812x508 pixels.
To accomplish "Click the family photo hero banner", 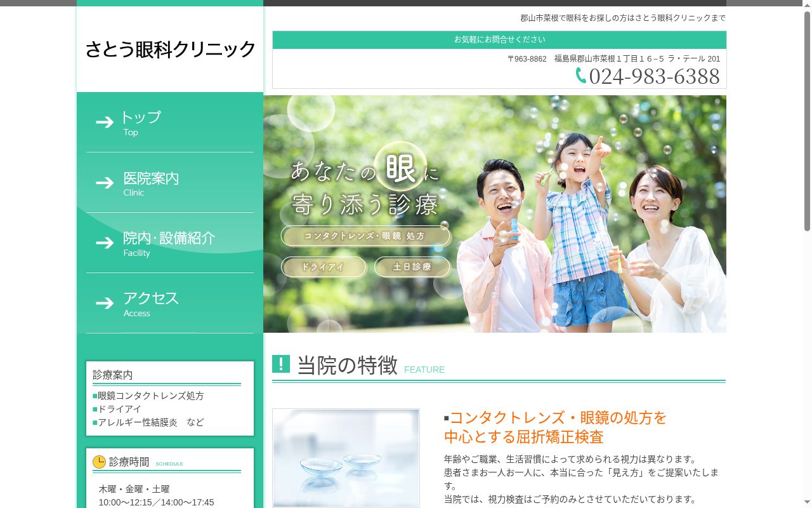I will click(x=495, y=214).
